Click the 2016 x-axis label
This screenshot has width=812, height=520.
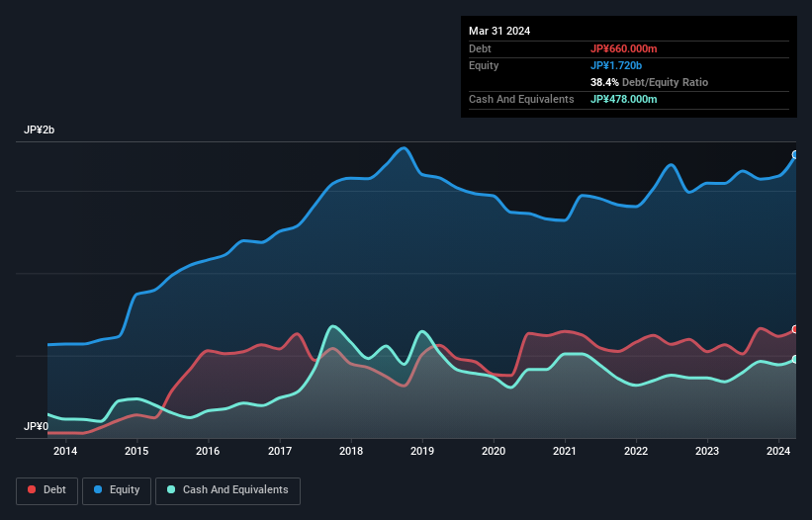point(208,451)
